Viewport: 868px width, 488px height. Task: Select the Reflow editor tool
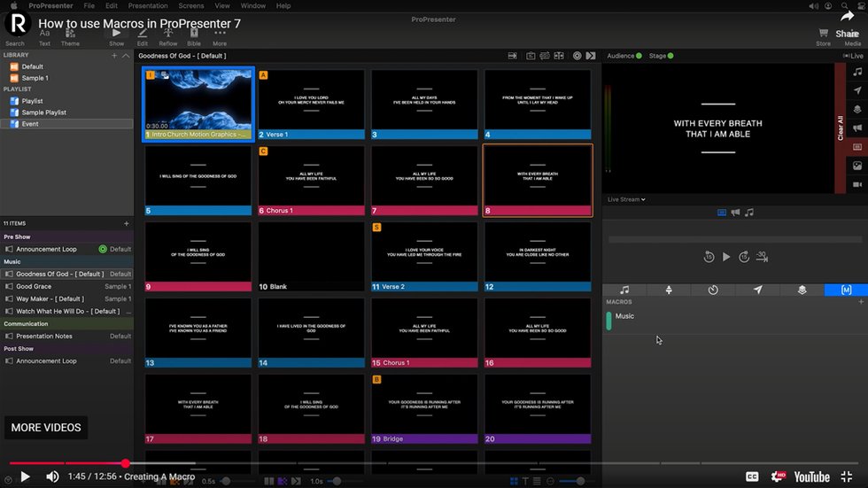(167, 37)
